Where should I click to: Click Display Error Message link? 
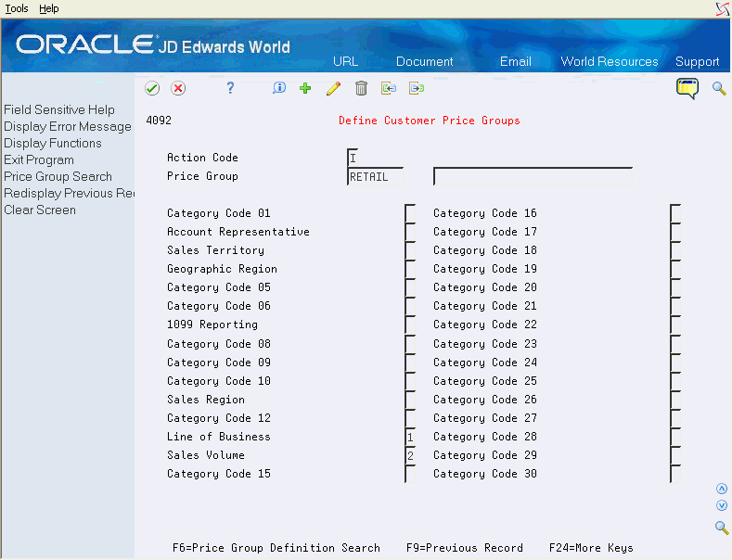coord(68,126)
